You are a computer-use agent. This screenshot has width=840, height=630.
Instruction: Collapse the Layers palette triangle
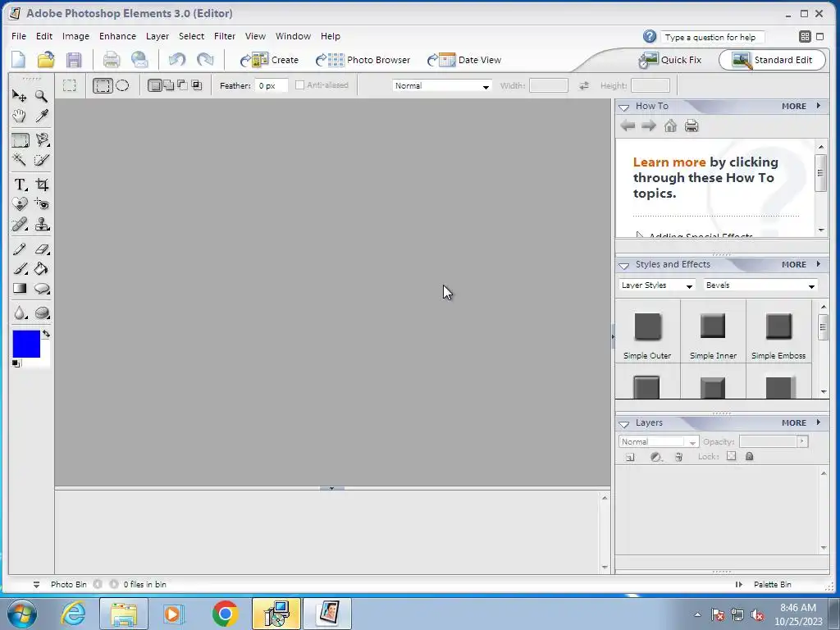coord(623,424)
